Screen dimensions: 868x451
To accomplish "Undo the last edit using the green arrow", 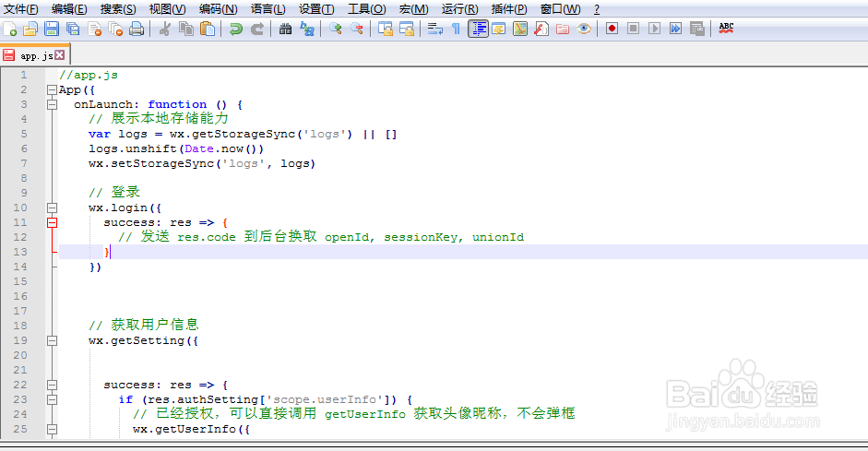I will (236, 29).
